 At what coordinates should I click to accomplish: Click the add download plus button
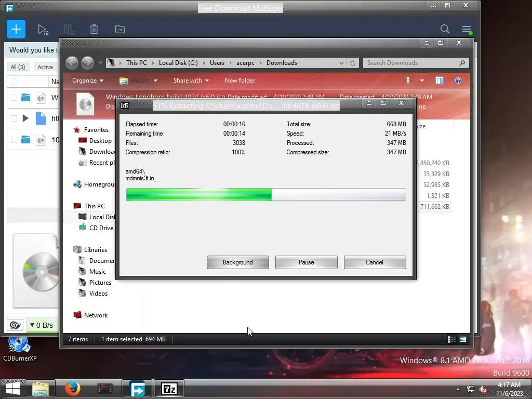[16, 29]
